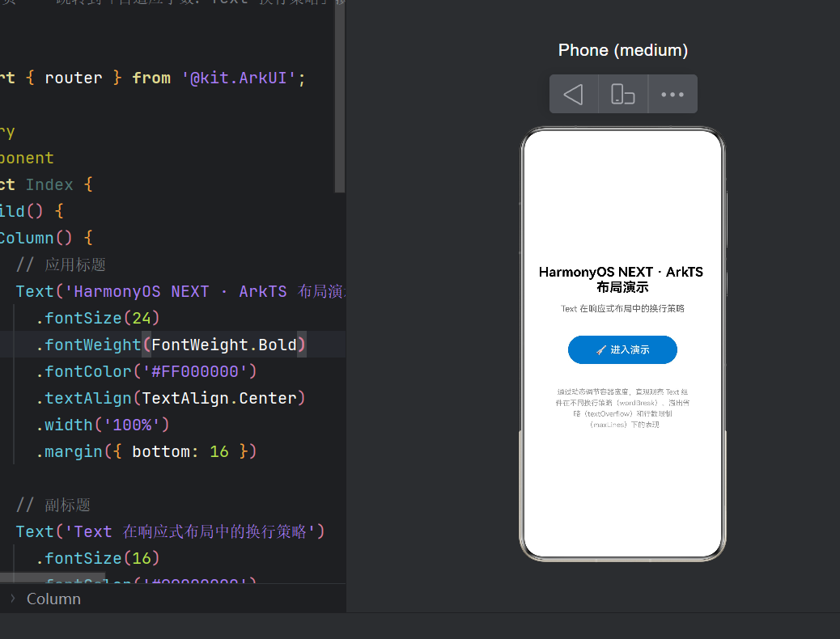Image resolution: width=840 pixels, height=639 pixels.
Task: Click the device rotate/multi-device icon
Action: pos(622,95)
